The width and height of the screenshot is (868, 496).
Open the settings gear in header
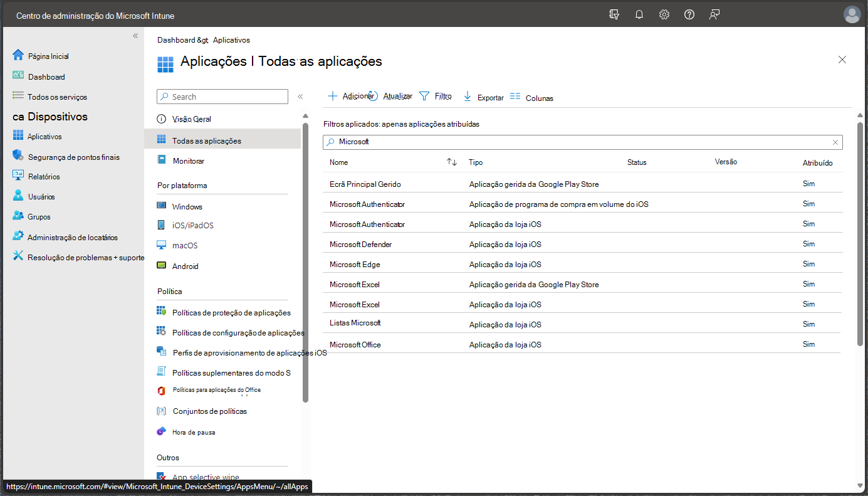pos(664,14)
